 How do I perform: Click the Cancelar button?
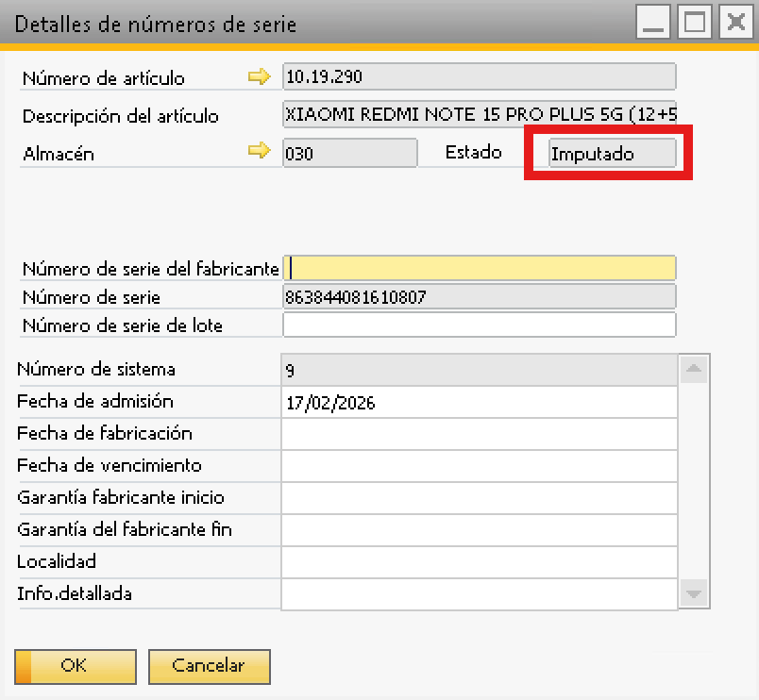210,666
